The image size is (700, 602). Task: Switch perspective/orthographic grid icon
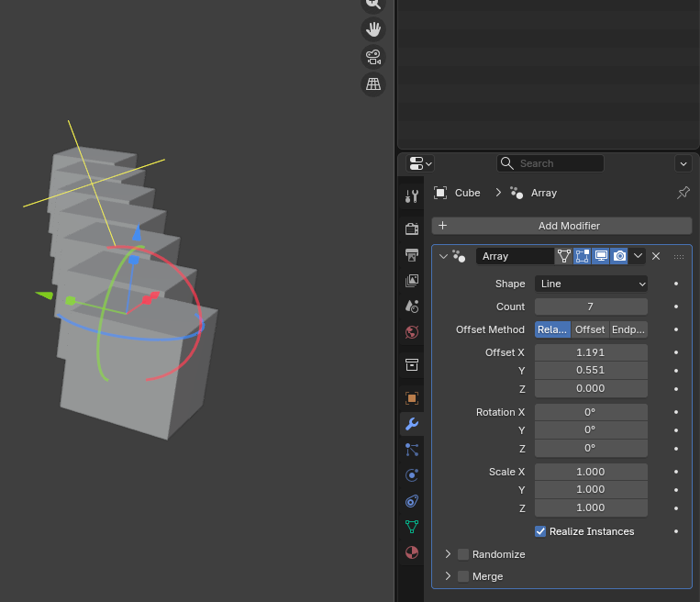point(373,84)
